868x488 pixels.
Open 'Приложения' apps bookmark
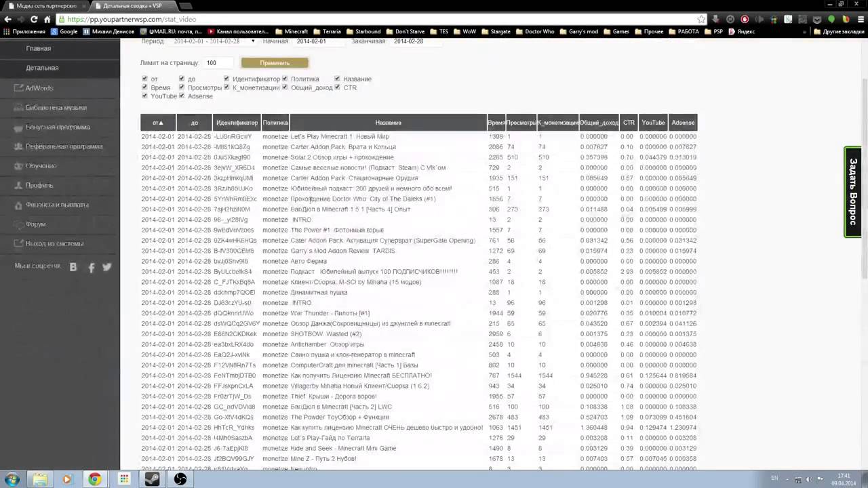24,31
